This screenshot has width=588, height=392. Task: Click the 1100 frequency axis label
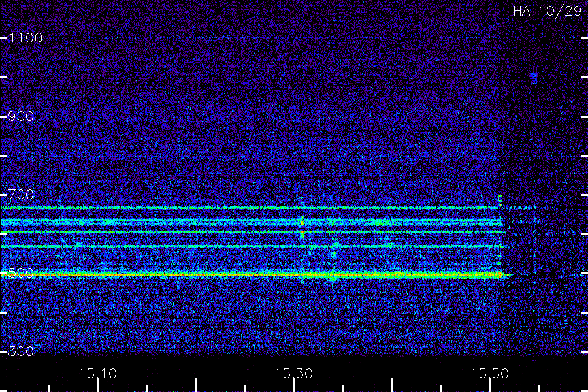[25, 38]
